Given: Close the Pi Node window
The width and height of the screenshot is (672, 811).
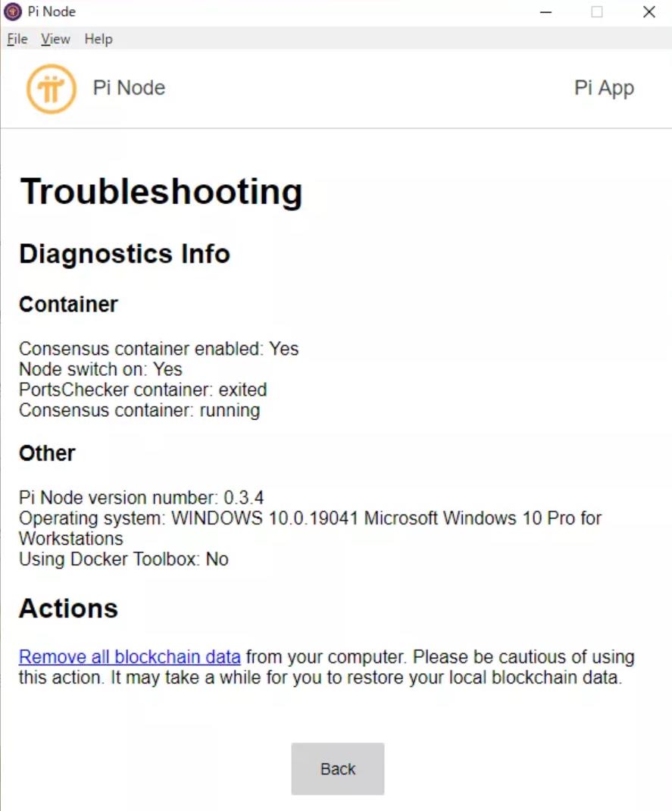Looking at the screenshot, I should 649,12.
